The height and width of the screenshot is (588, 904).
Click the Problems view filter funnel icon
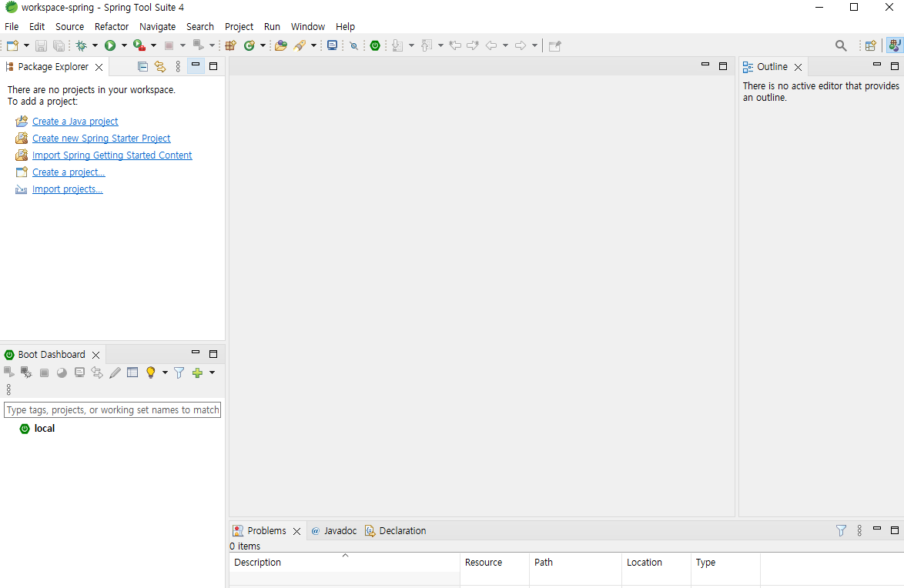(841, 530)
